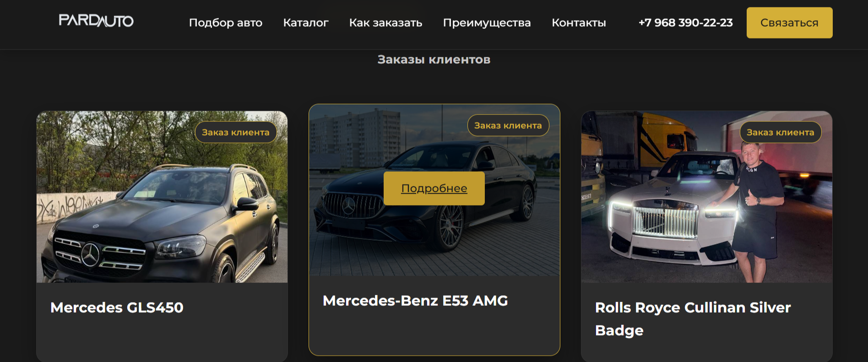This screenshot has width=868, height=362.
Task: Open the Как заказать section
Action: [x=385, y=22]
